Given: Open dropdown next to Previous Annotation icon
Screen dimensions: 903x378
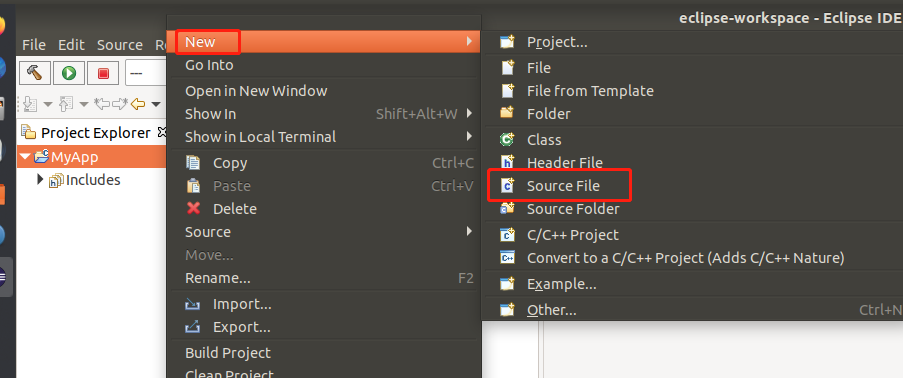Looking at the screenshot, I should coord(84,105).
